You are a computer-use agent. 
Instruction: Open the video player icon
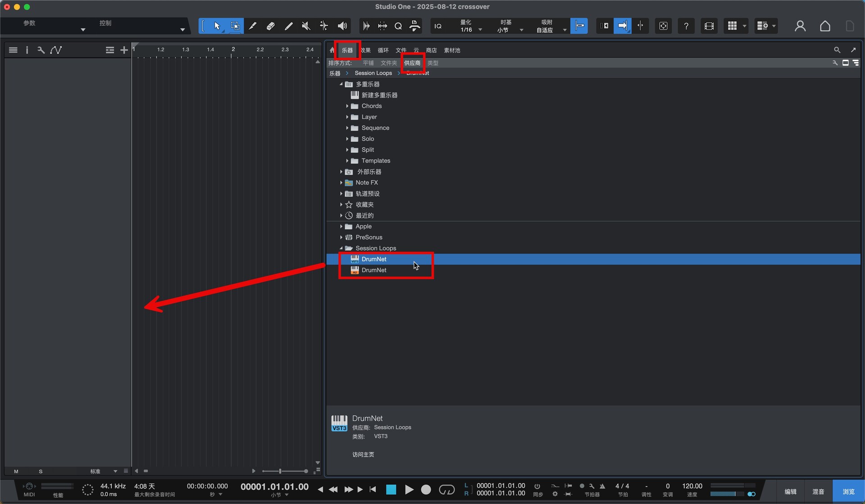tap(709, 26)
